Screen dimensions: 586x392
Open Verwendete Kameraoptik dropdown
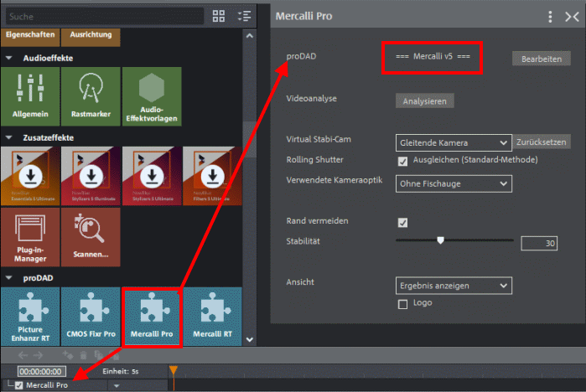454,183
